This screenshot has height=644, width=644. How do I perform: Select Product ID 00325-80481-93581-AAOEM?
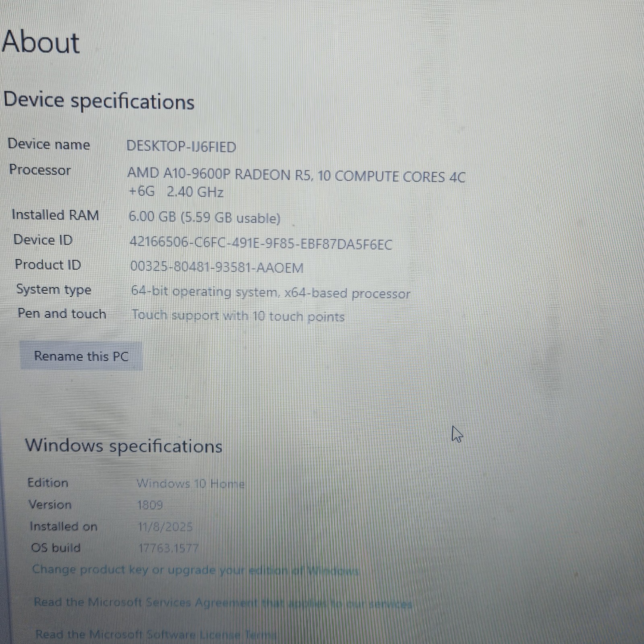point(217,267)
